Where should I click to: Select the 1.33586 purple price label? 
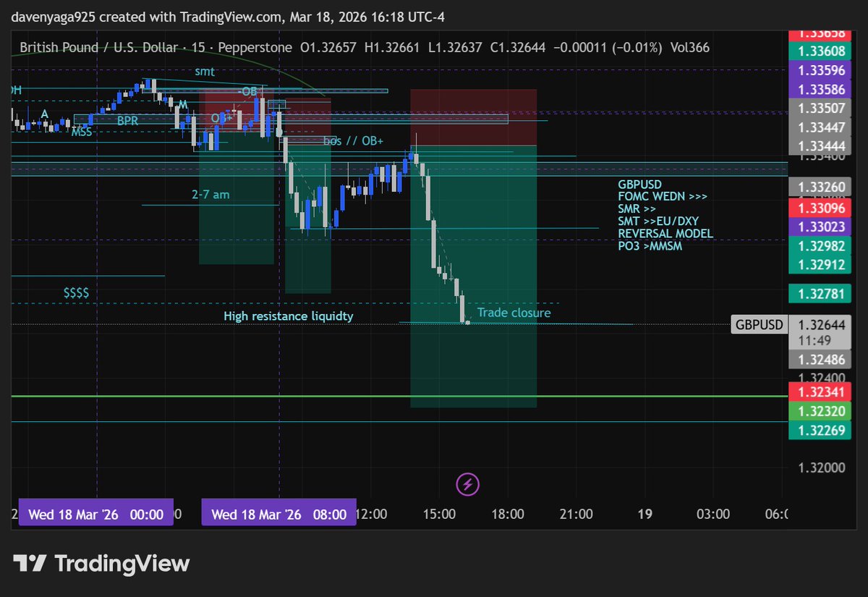click(x=820, y=90)
